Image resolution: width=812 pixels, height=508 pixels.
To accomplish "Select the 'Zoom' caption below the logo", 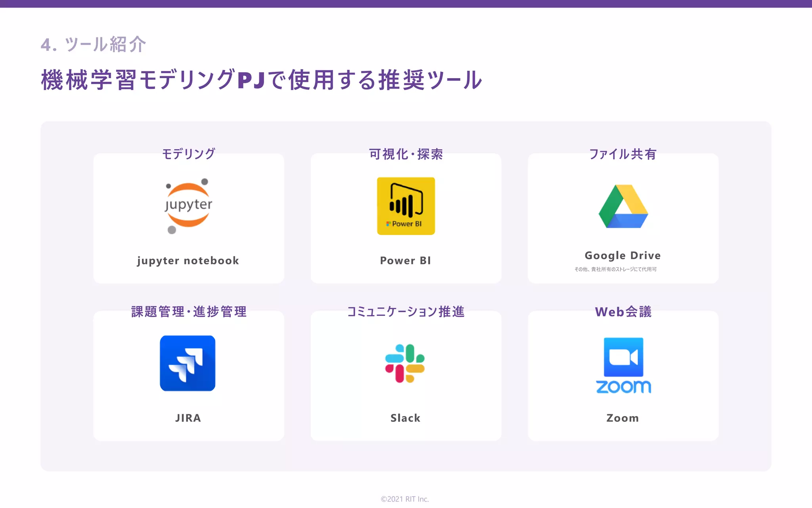I will click(x=622, y=418).
